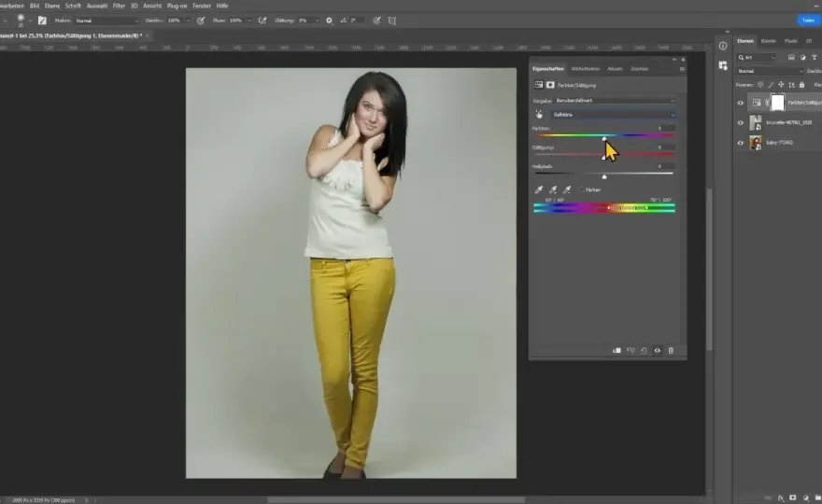822x504 pixels.
Task: Open the brush preset picker
Action: (x=30, y=21)
